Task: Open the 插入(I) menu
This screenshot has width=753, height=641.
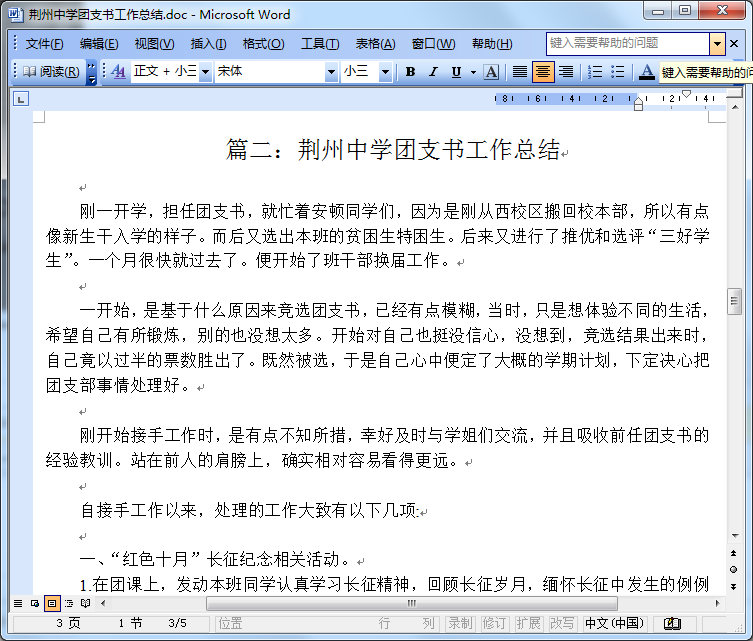Action: point(208,44)
